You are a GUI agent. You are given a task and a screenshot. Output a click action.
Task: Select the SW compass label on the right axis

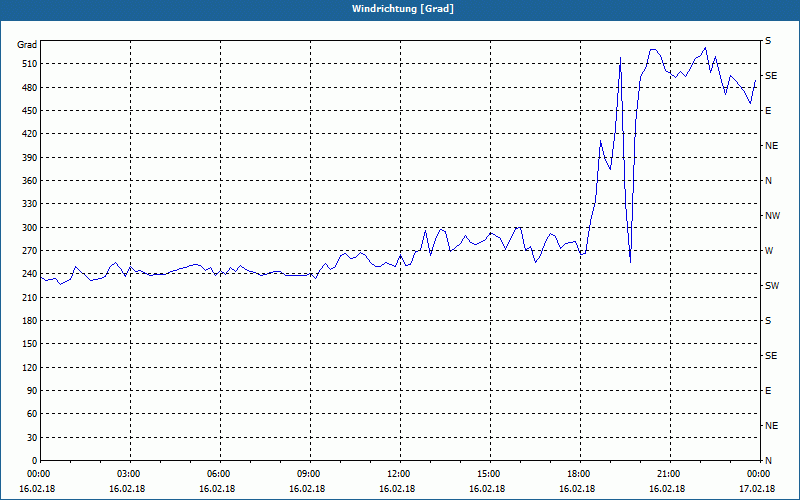click(772, 286)
